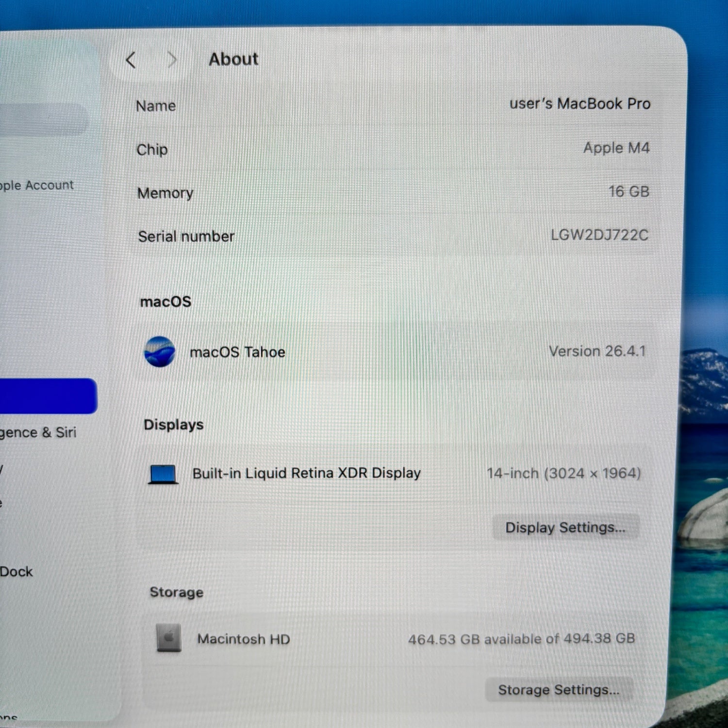Select the highlighted blue sidebar row
This screenshot has width=728, height=728.
coord(48,396)
